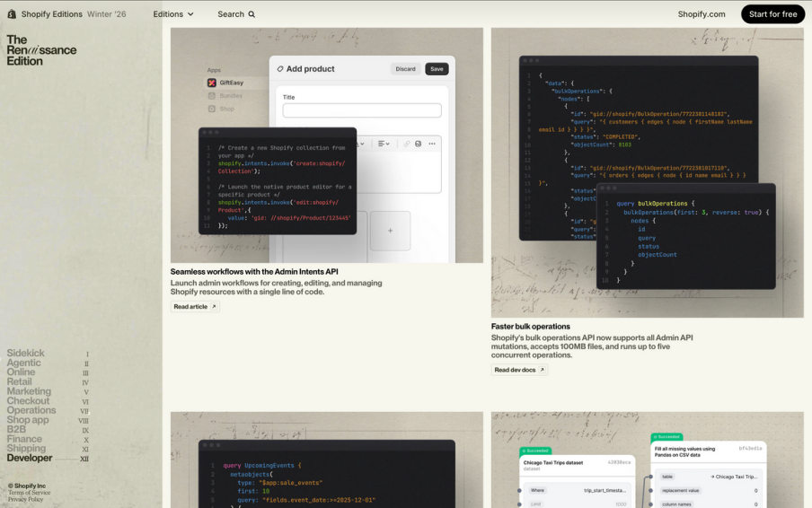This screenshot has height=508, width=812.
Task: Click the GiftEasy app icon
Action: [212, 83]
